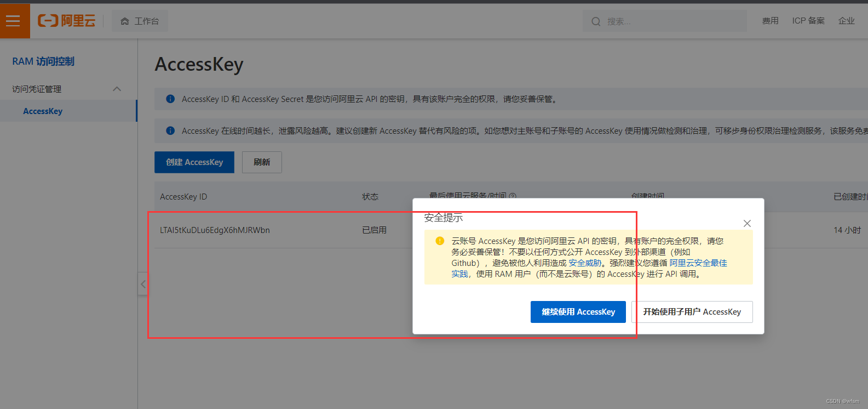Image resolution: width=868 pixels, height=409 pixels.
Task: Select AccessKey ID LTAI5tKuDLu6EdgX6hMJRWbn
Action: pyautogui.click(x=215, y=230)
